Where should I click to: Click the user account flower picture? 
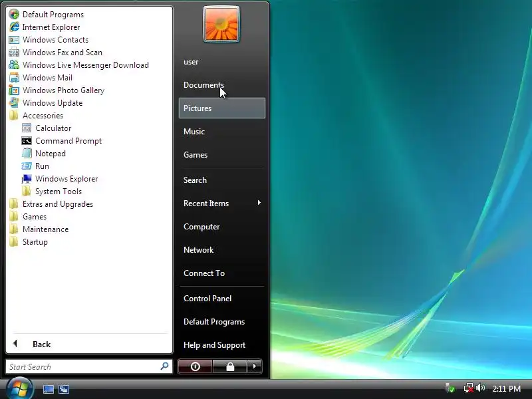(221, 24)
